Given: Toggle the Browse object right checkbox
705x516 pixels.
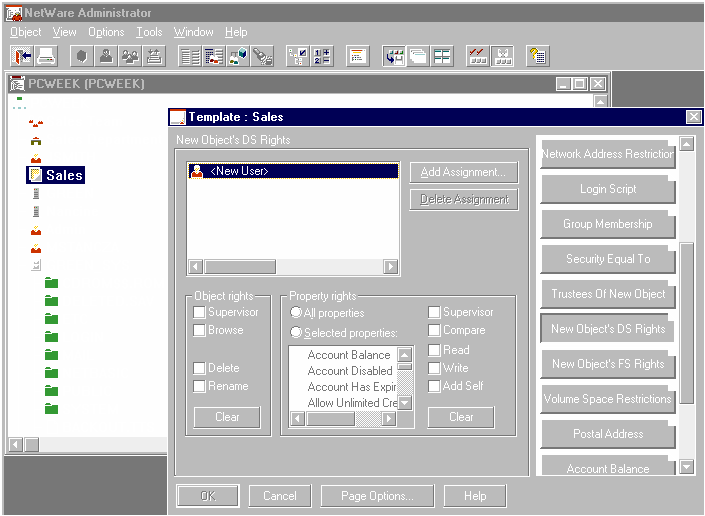Looking at the screenshot, I should 199,330.
